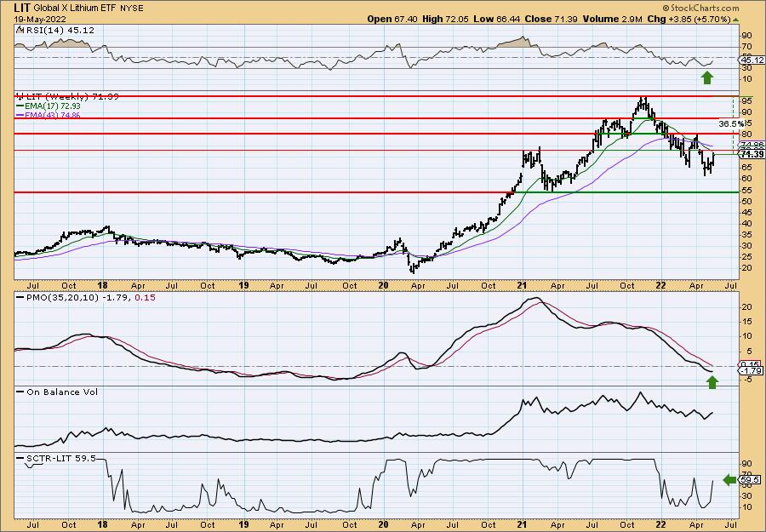The width and height of the screenshot is (766, 532).
Task: Click the EMA(43) legend entry
Action: pyautogui.click(x=53, y=115)
